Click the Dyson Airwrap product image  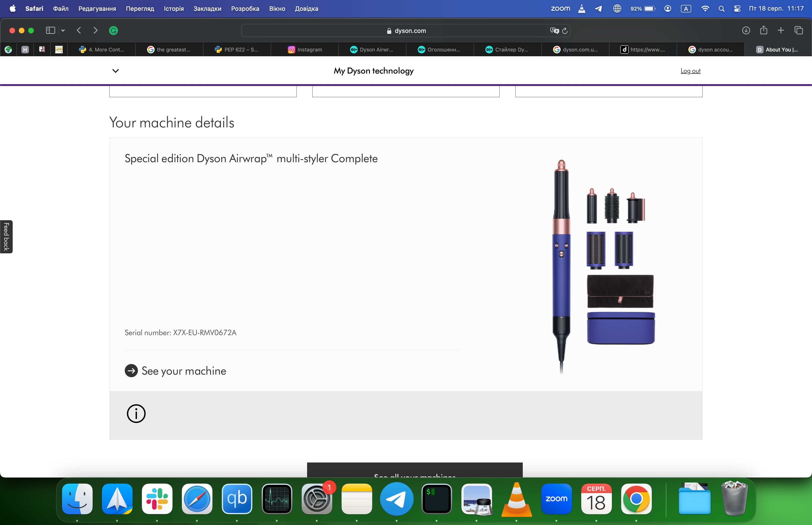[603, 266]
